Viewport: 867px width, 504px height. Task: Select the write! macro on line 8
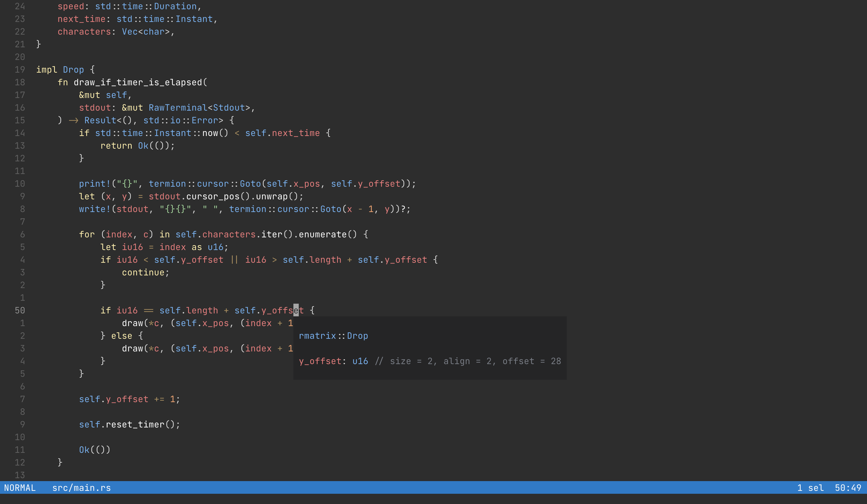coord(94,209)
